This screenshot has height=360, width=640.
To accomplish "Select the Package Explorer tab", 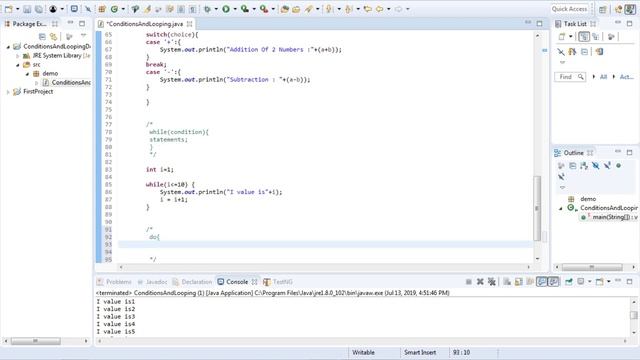I will pos(29,24).
